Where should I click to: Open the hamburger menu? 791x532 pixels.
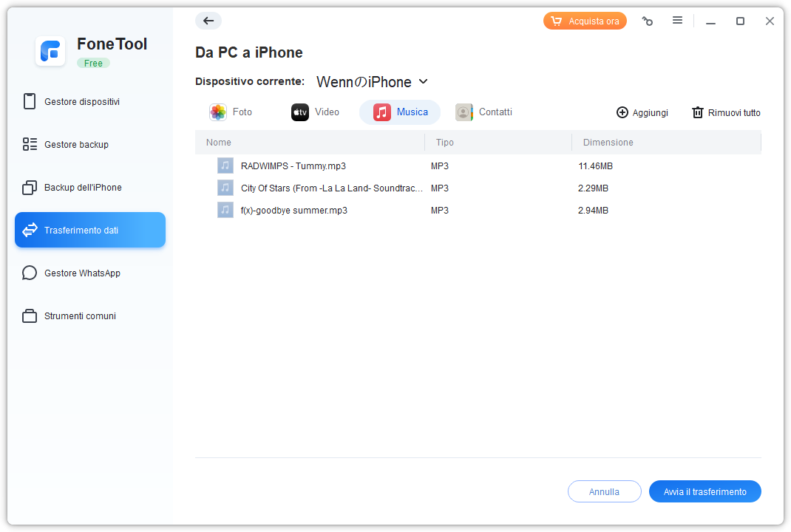677,21
